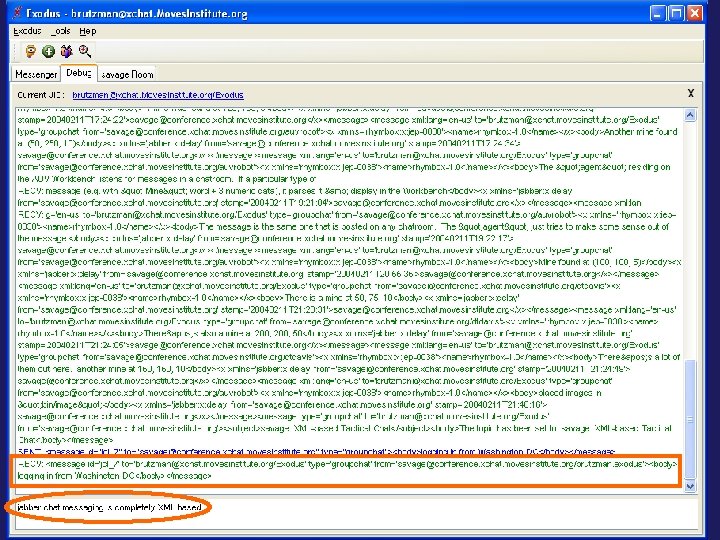
Task: Click the magnifier search icon in toolbar
Action: (85, 51)
